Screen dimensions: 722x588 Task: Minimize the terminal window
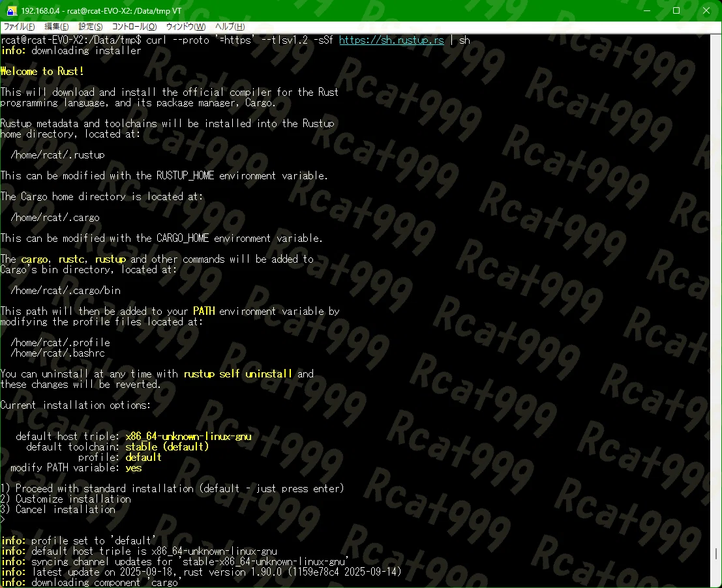647,10
